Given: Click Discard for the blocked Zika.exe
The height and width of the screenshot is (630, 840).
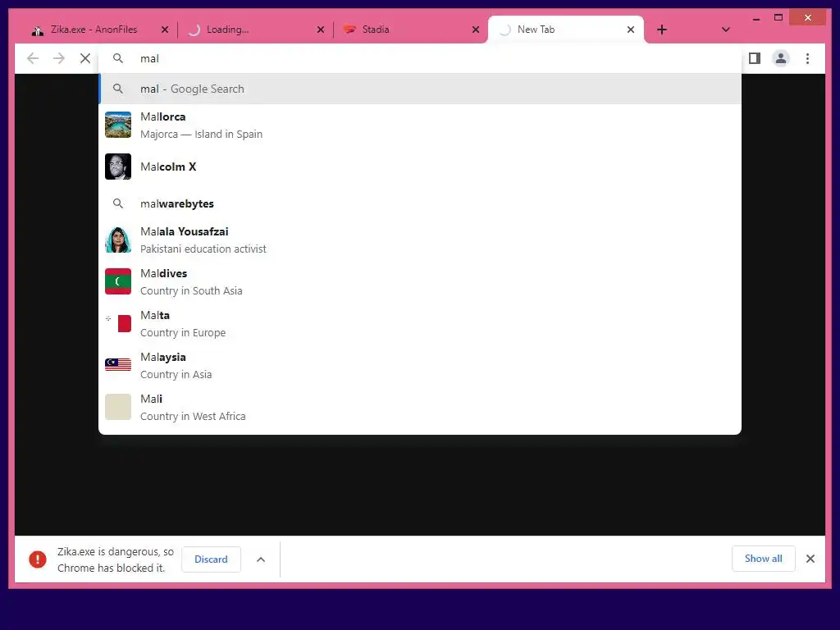Looking at the screenshot, I should coord(211,559).
